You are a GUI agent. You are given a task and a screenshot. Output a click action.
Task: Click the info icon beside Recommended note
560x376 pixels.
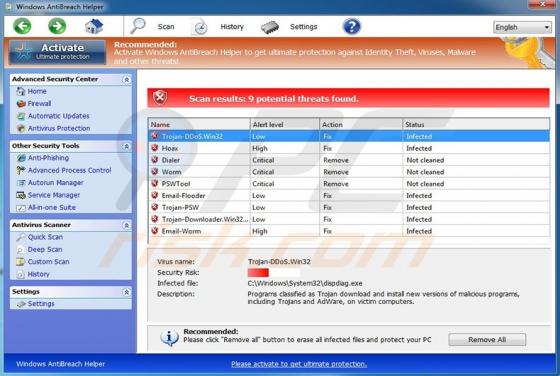(169, 337)
